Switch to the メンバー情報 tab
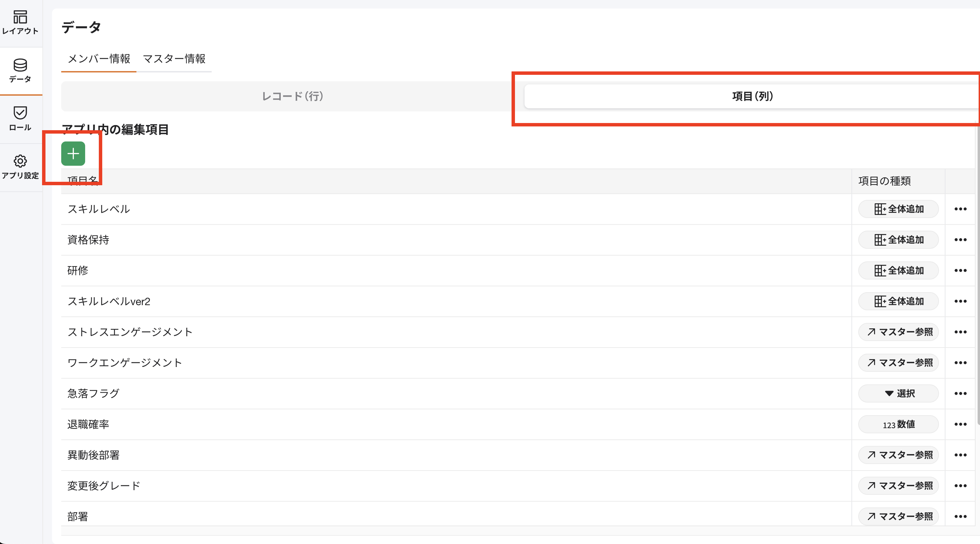Viewport: 980px width, 544px height. [x=99, y=58]
